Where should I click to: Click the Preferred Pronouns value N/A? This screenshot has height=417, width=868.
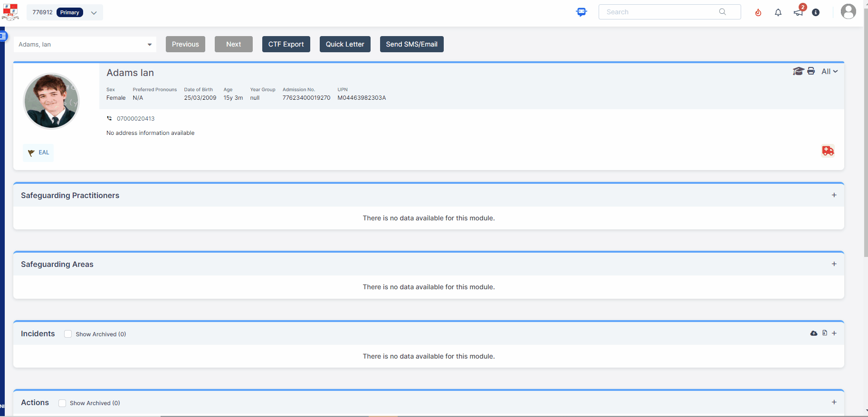pyautogui.click(x=138, y=98)
